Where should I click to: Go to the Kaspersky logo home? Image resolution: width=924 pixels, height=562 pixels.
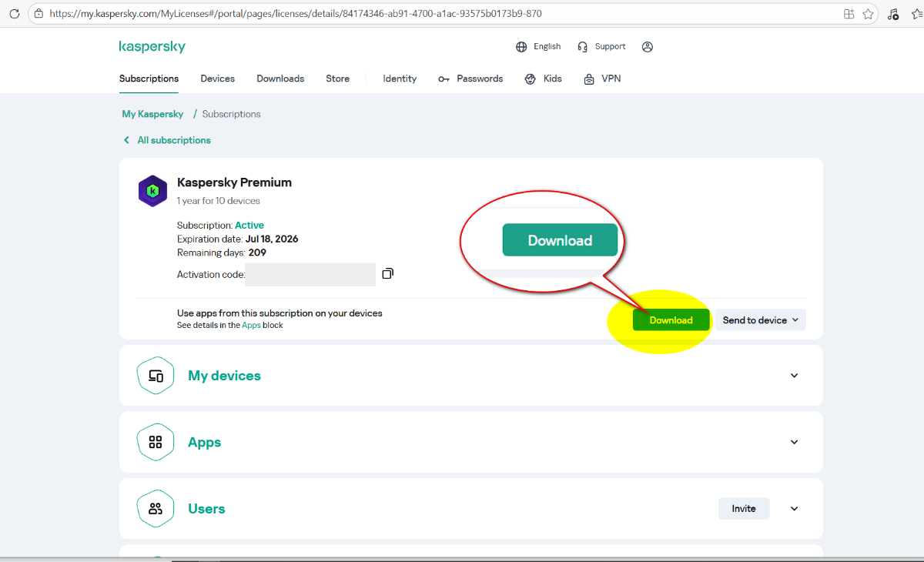tap(152, 46)
